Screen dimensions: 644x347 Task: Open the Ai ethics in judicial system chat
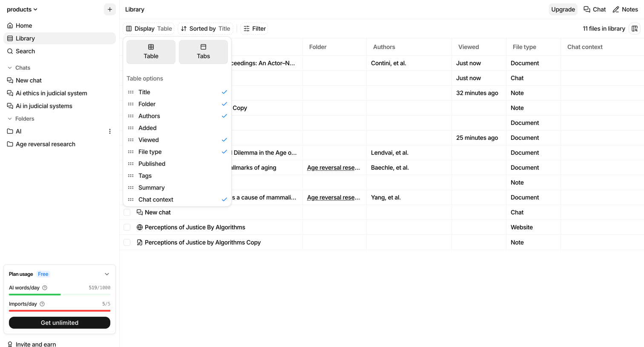point(60,93)
